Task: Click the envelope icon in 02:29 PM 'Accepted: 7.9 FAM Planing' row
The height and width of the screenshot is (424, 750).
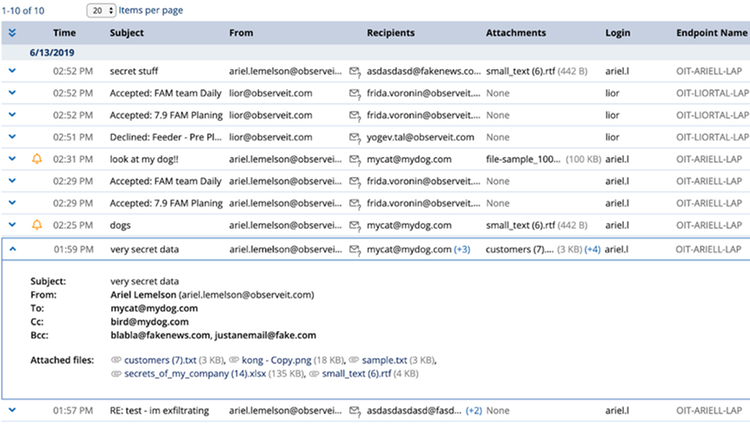Action: (x=354, y=204)
